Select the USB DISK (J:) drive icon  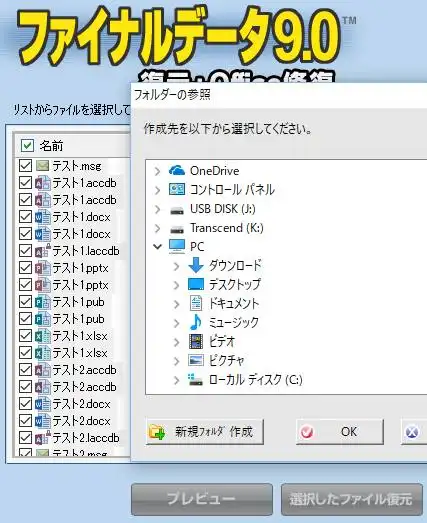coord(177,210)
